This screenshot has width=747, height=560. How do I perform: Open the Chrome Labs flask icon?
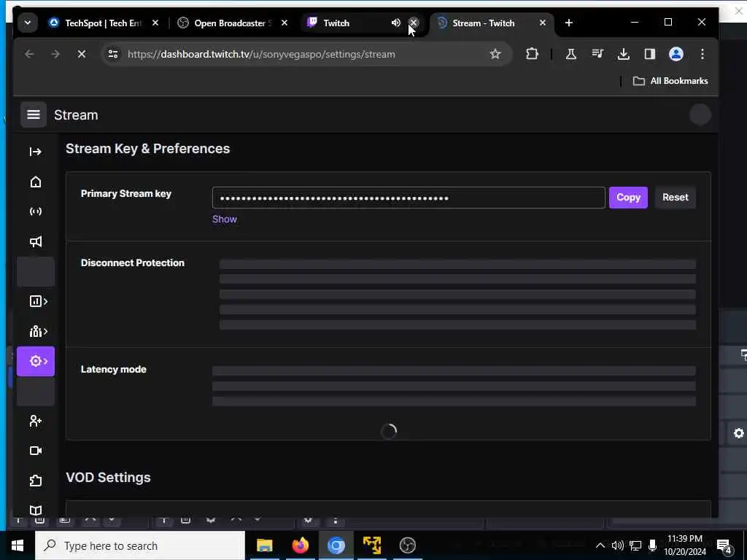[570, 54]
